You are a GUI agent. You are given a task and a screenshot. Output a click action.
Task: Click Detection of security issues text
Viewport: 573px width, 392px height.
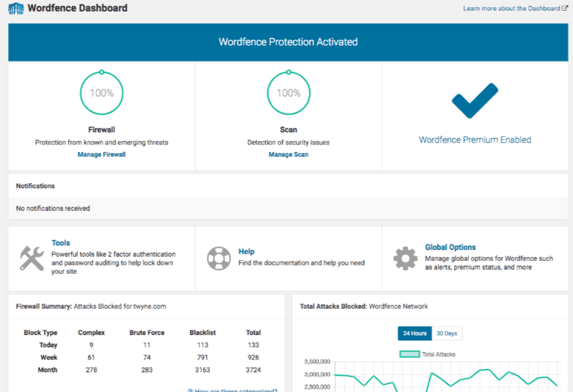289,142
